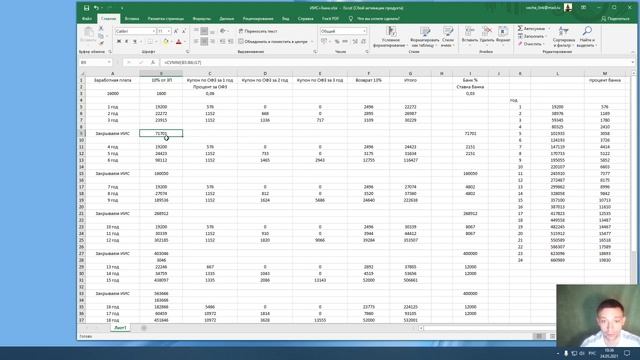
Task: Toggle Переносить текст wrap text
Action: (x=258, y=31)
